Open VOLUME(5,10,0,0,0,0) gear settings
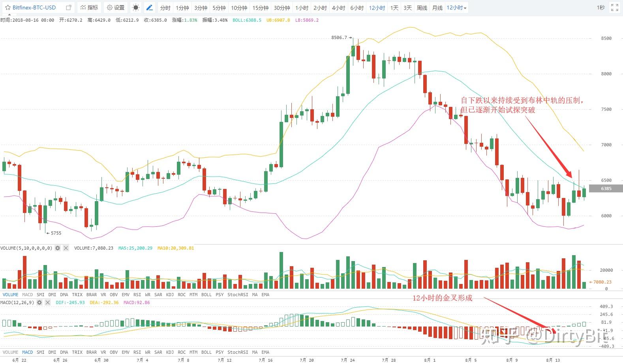The width and height of the screenshot is (623, 364). pyautogui.click(x=58, y=248)
